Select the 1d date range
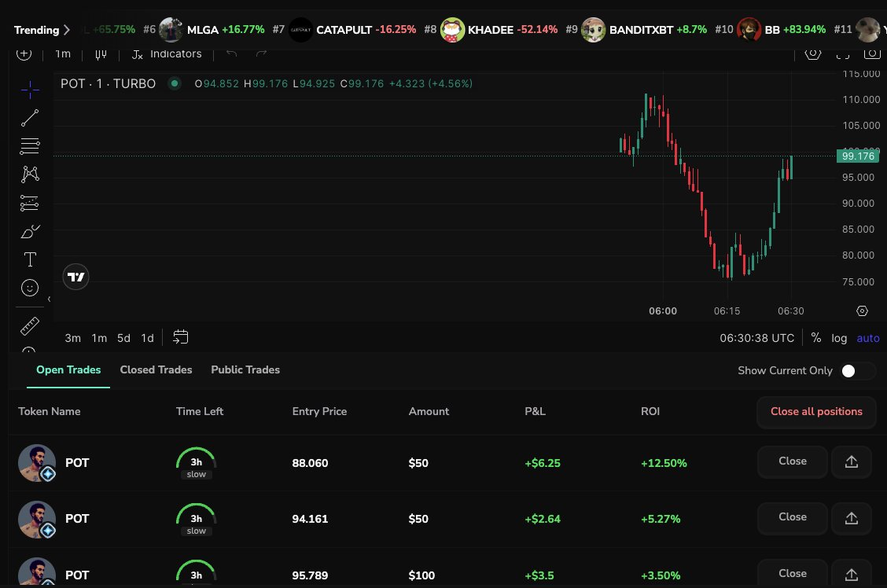The height and width of the screenshot is (588, 887). pos(147,338)
